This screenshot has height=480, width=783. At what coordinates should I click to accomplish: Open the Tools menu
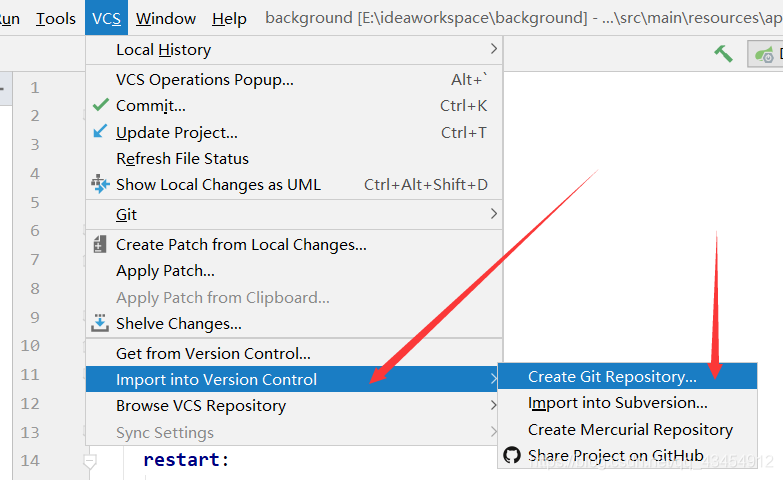pyautogui.click(x=55, y=18)
